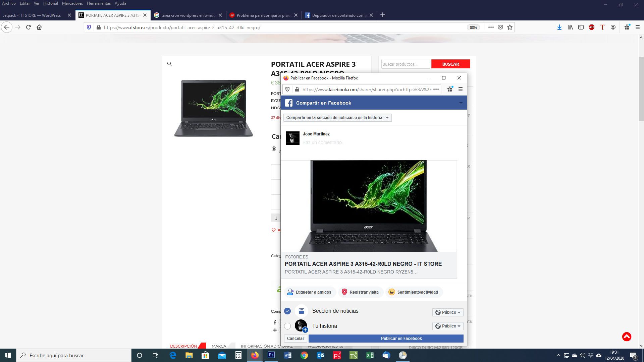
Task: Open Público audience dropdown for Tu historia
Action: click(448, 326)
